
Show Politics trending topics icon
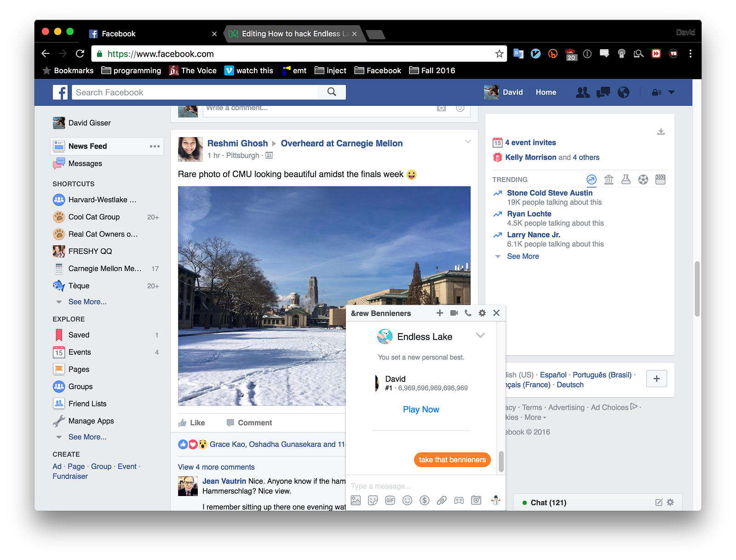[x=609, y=179]
